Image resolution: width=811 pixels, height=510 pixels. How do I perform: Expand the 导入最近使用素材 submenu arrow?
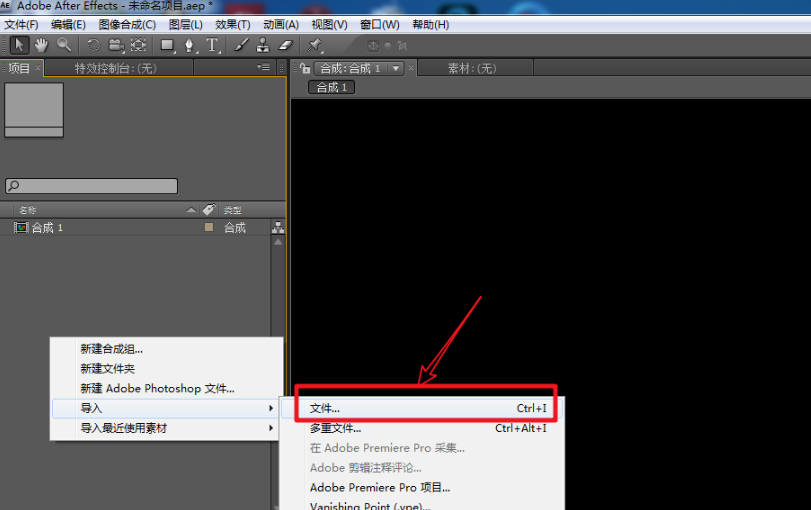271,428
